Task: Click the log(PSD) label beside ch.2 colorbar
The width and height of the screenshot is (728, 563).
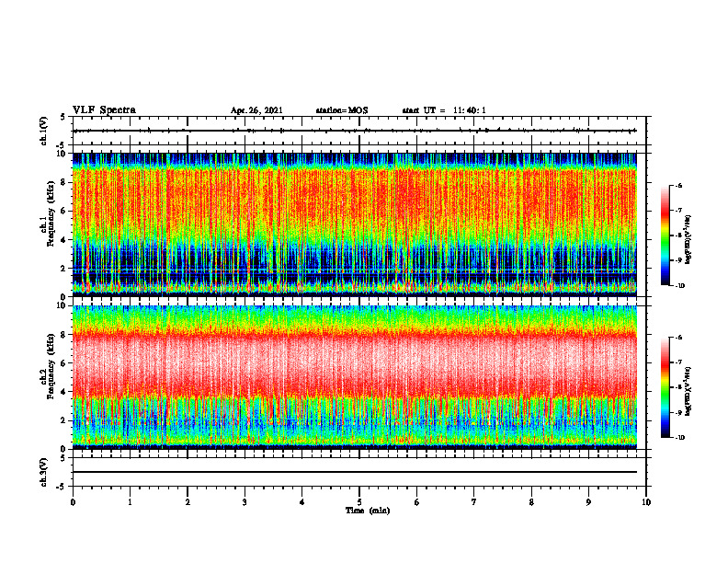Action: (688, 391)
